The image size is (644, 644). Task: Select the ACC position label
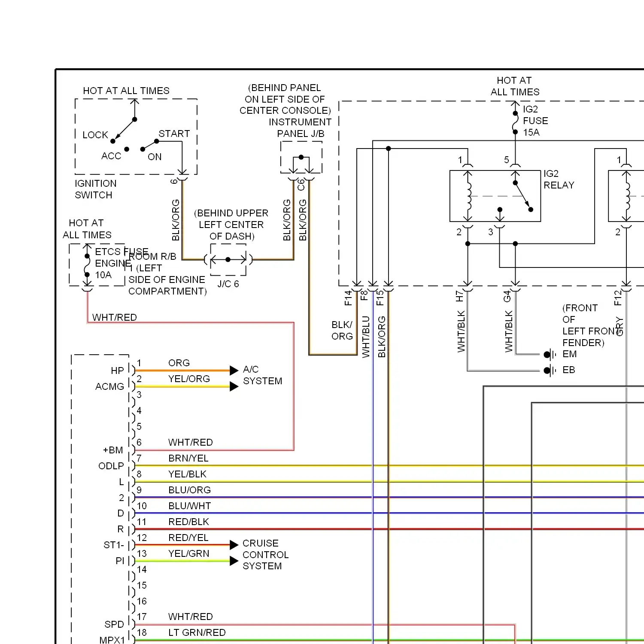click(x=111, y=156)
